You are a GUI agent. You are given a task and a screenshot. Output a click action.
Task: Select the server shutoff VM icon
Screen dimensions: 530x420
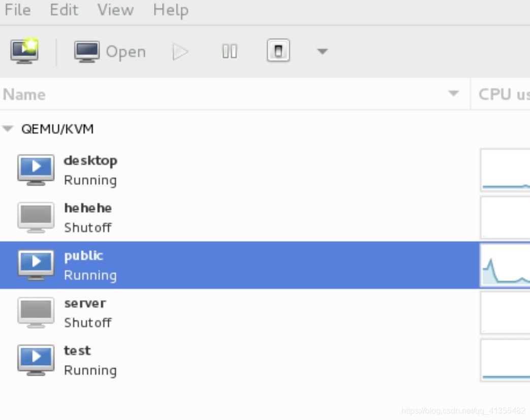(36, 312)
